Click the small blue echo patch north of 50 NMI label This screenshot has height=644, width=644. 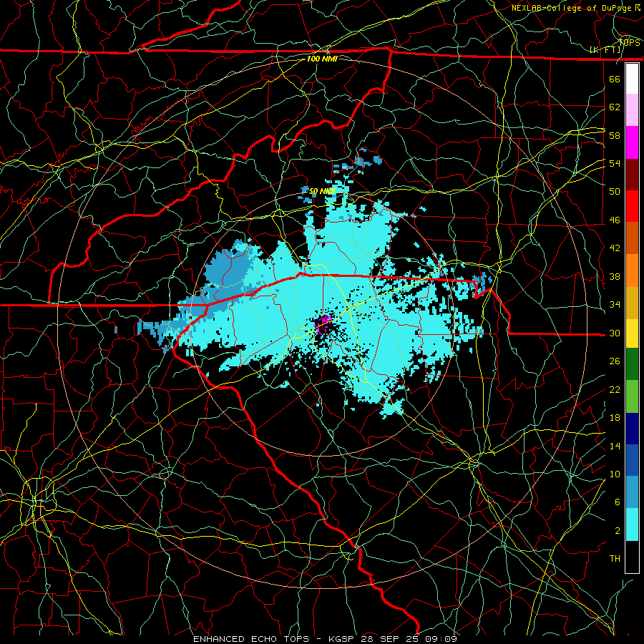click(x=368, y=160)
